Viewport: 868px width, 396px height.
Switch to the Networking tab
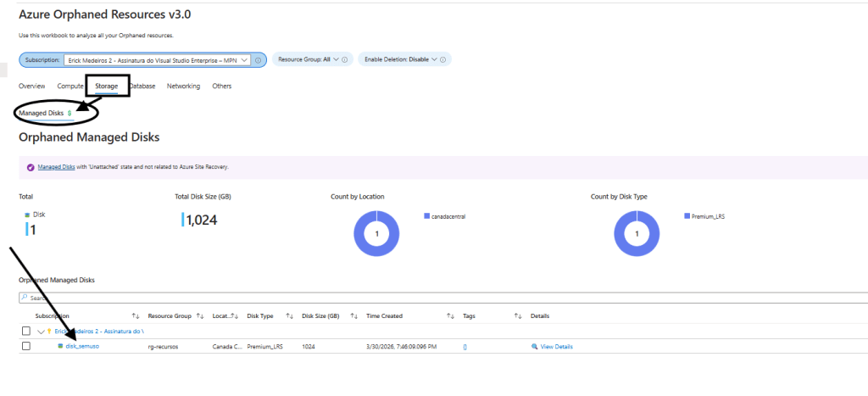[183, 86]
